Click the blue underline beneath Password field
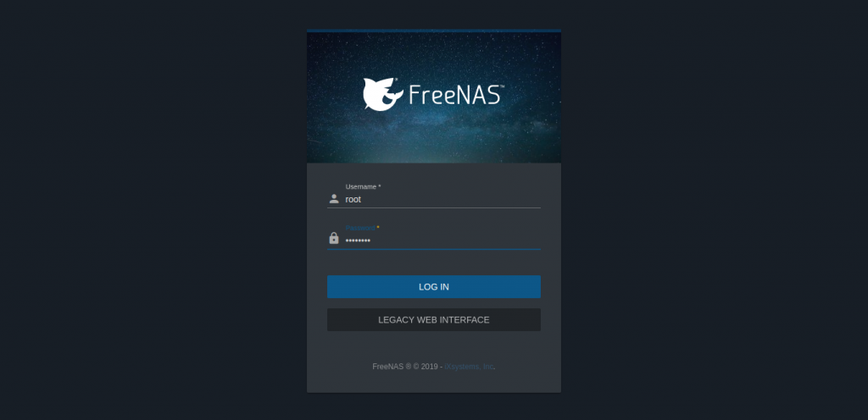The image size is (868, 420). pyautogui.click(x=433, y=249)
